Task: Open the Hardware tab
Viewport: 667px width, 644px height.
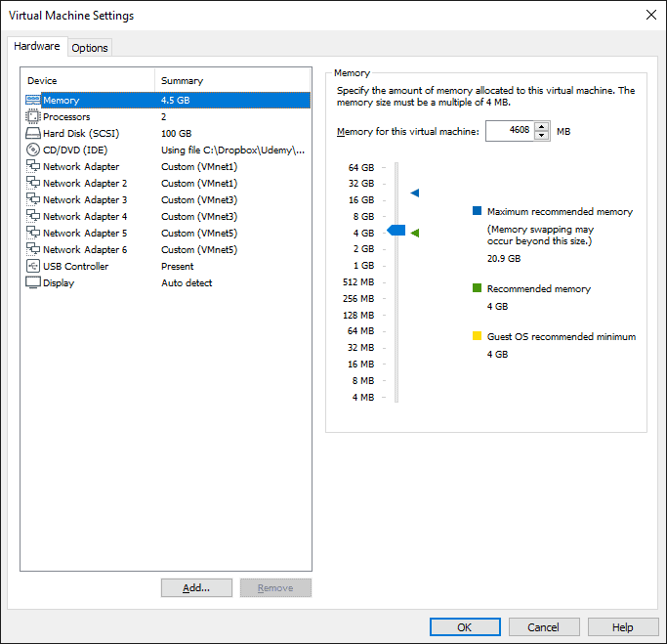Action: click(37, 47)
